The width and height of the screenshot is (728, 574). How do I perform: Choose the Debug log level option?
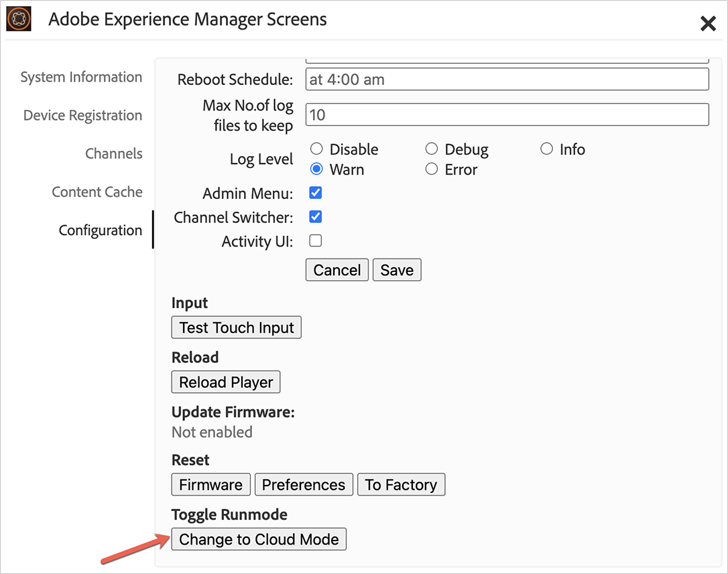click(x=432, y=149)
